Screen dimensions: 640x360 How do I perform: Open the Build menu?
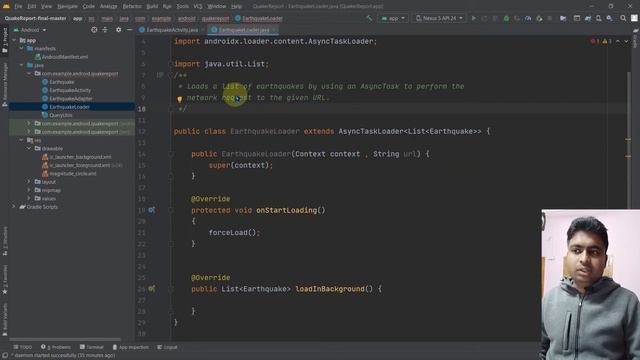click(x=152, y=6)
